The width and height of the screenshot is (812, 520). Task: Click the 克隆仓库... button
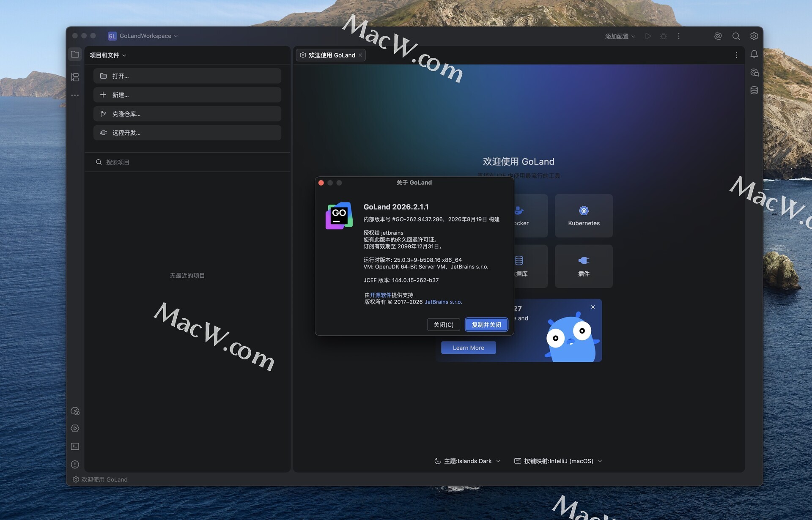pos(187,114)
